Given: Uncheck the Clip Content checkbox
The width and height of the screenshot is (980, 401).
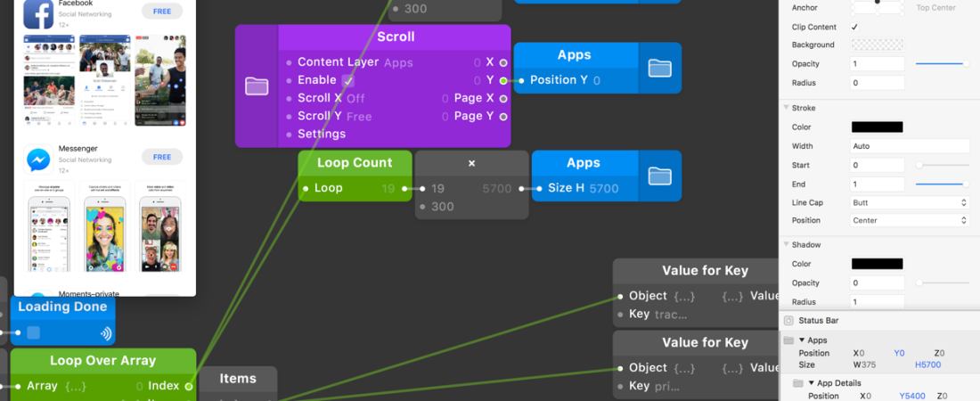Looking at the screenshot, I should point(855,27).
